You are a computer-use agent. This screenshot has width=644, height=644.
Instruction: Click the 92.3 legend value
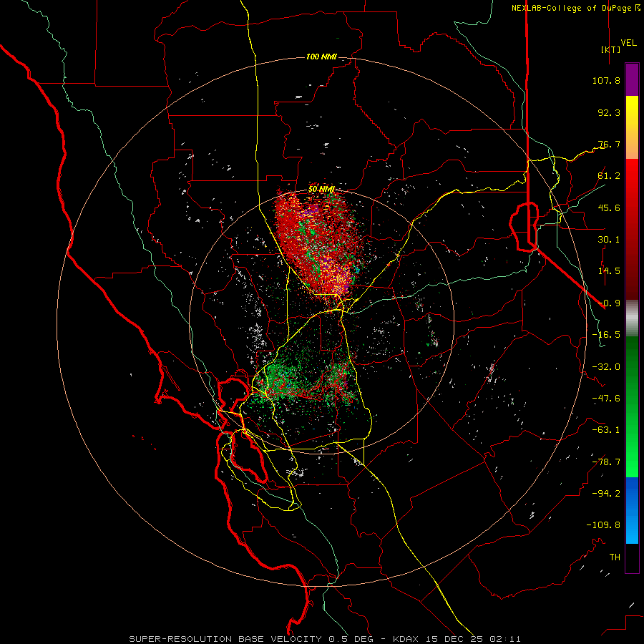(x=609, y=112)
